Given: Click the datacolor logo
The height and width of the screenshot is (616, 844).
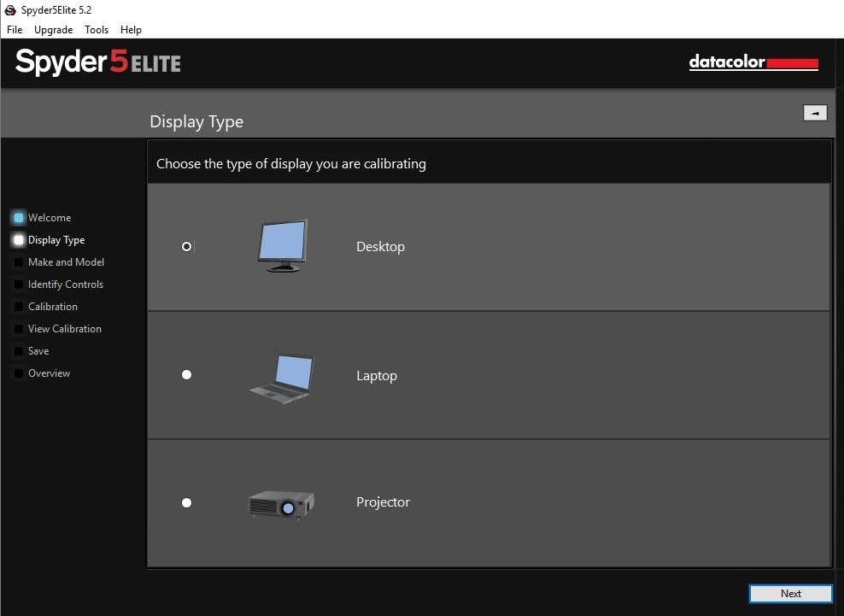Looking at the screenshot, I should point(753,62).
